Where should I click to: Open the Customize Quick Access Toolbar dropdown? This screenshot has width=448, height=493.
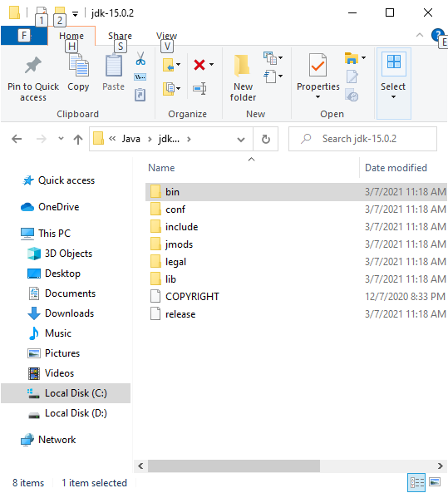point(75,14)
